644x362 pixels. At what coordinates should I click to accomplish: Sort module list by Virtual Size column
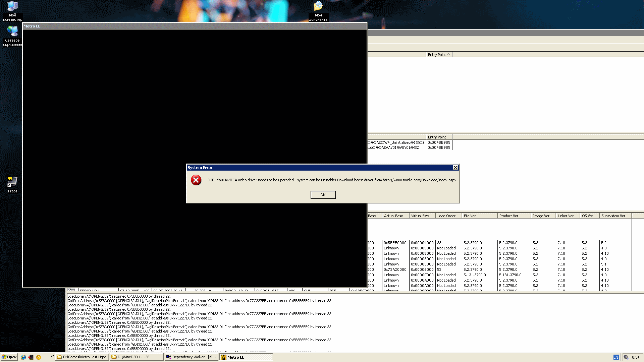[422, 216]
